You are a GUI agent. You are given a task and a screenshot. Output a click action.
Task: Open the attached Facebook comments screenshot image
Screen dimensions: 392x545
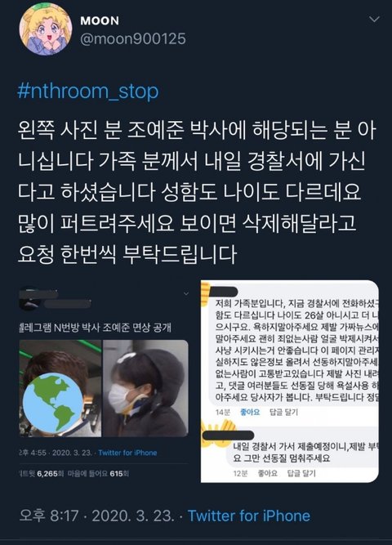click(x=290, y=382)
